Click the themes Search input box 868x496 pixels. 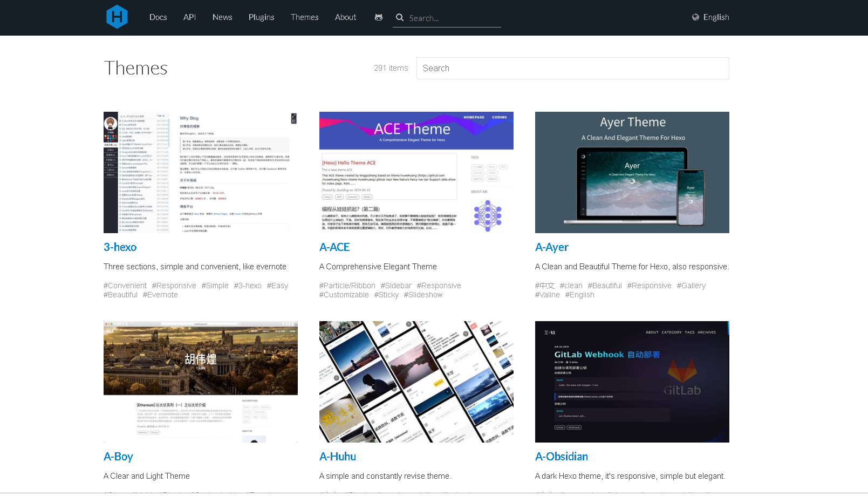pyautogui.click(x=573, y=68)
